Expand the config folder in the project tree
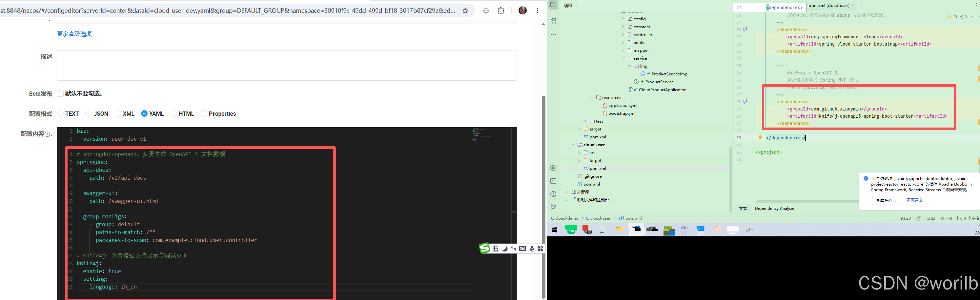 [x=623, y=19]
